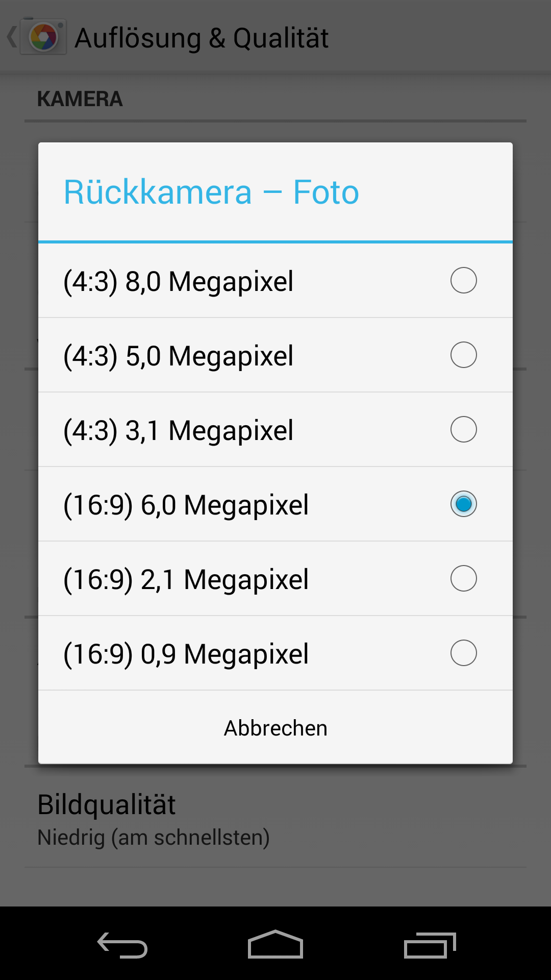Screen dimensions: 551x980
Task: Tap the Auflösung & Qualität title
Action: [202, 38]
